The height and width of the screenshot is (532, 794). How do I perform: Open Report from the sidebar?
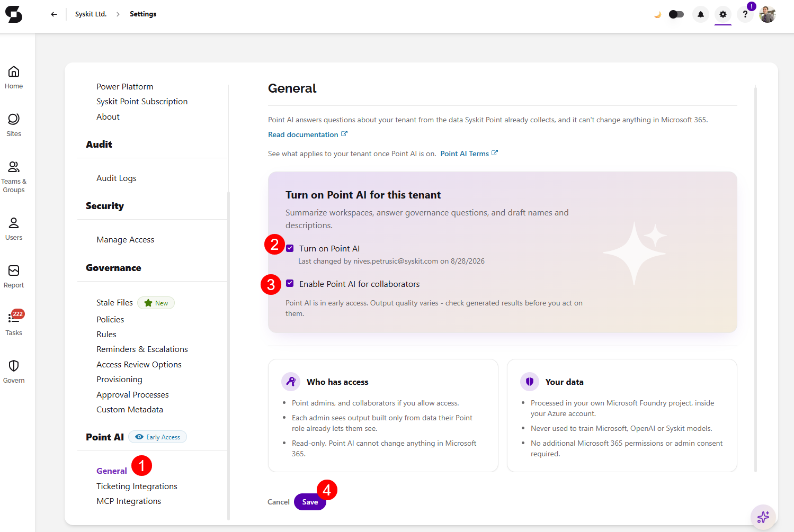coord(14,276)
